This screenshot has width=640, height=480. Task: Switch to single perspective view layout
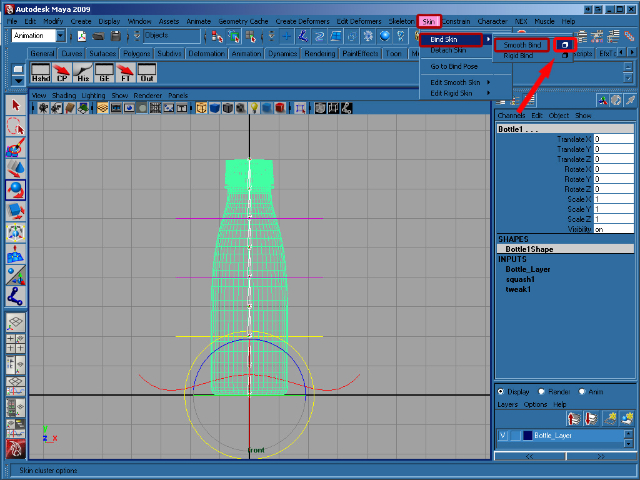[x=16, y=323]
